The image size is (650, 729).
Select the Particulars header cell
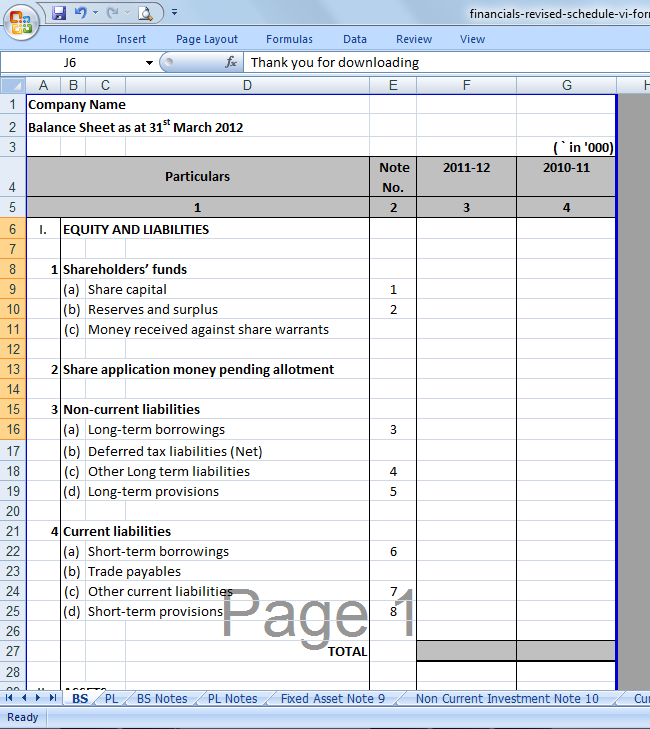point(198,177)
